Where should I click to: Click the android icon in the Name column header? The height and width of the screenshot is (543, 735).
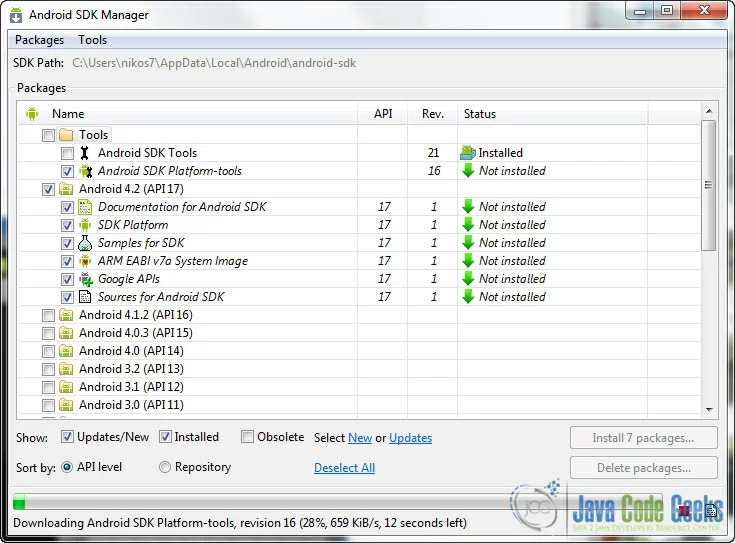(x=32, y=113)
